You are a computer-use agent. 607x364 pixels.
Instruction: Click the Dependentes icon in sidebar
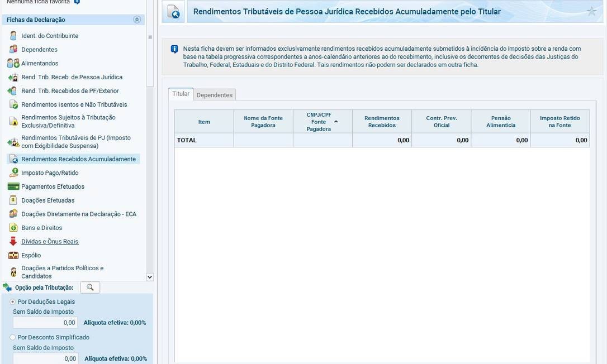pyautogui.click(x=13, y=50)
